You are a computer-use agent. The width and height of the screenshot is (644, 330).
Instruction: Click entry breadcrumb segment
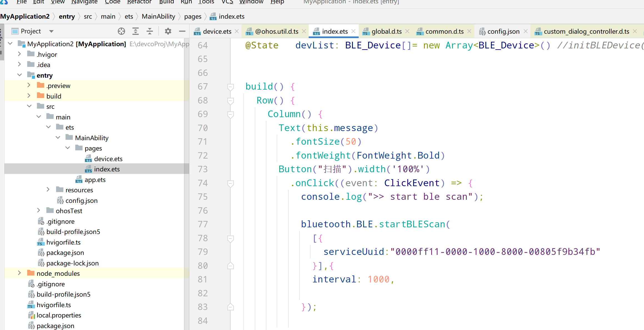pos(67,16)
